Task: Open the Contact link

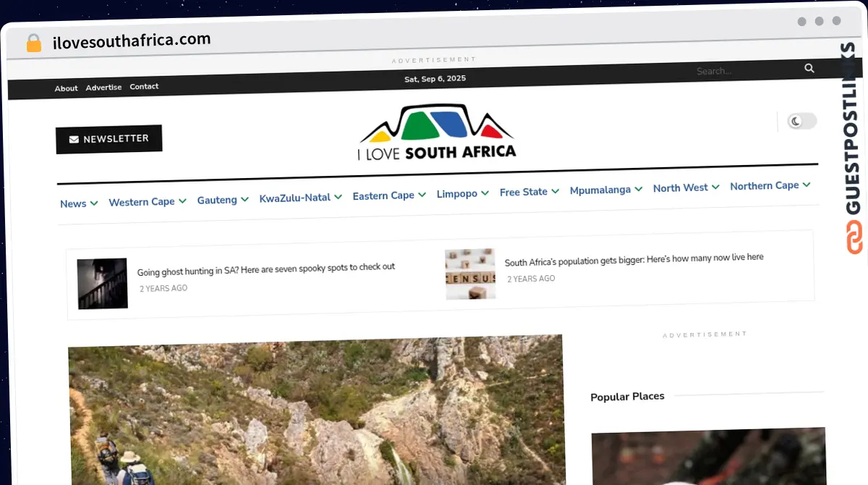Action: pyautogui.click(x=144, y=86)
